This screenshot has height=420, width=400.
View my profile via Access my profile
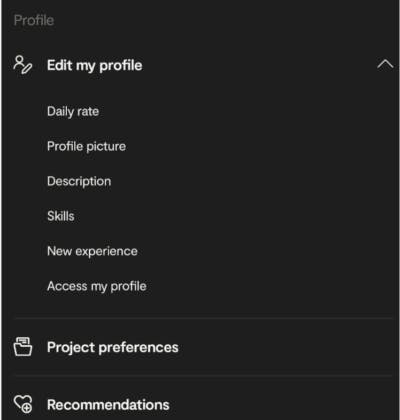pos(97,286)
